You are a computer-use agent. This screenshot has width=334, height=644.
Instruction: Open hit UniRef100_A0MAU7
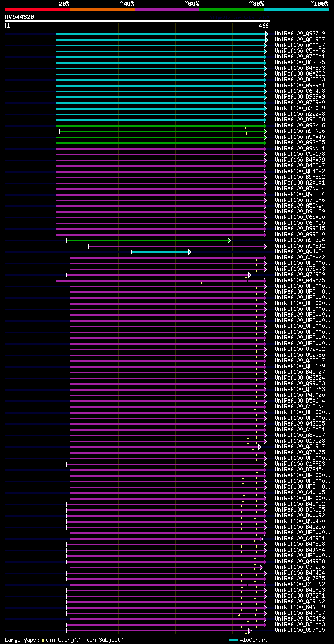tap(300, 45)
